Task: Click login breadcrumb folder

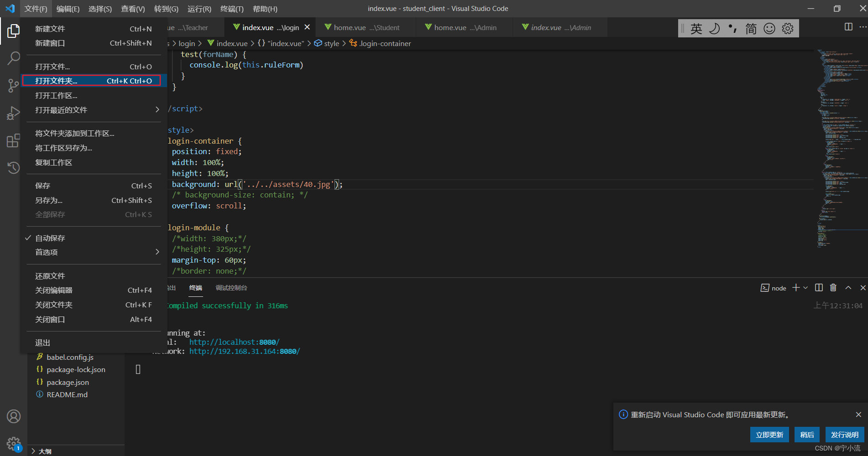Action: click(x=187, y=43)
